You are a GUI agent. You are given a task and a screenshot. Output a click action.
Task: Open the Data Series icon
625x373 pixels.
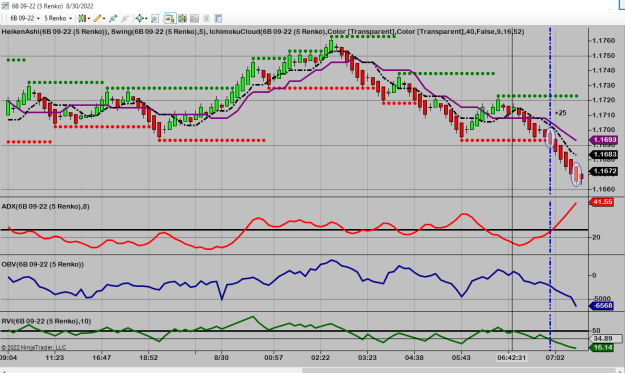(183, 18)
